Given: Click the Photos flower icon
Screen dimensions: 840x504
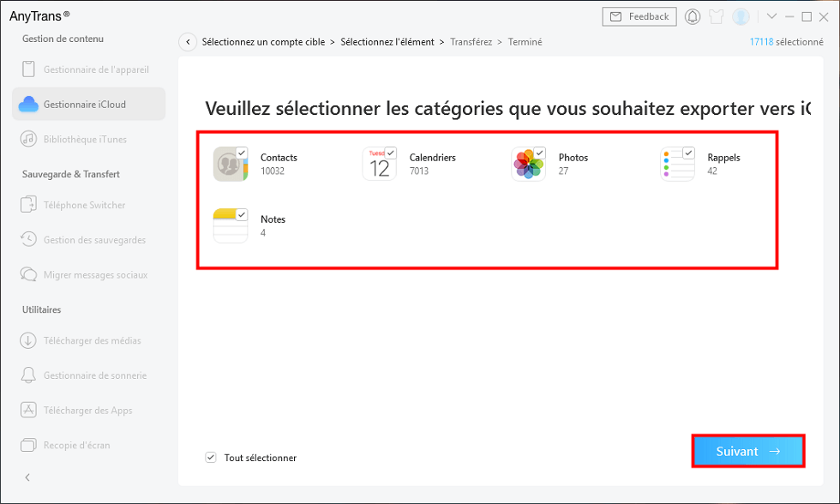Looking at the screenshot, I should click(528, 164).
